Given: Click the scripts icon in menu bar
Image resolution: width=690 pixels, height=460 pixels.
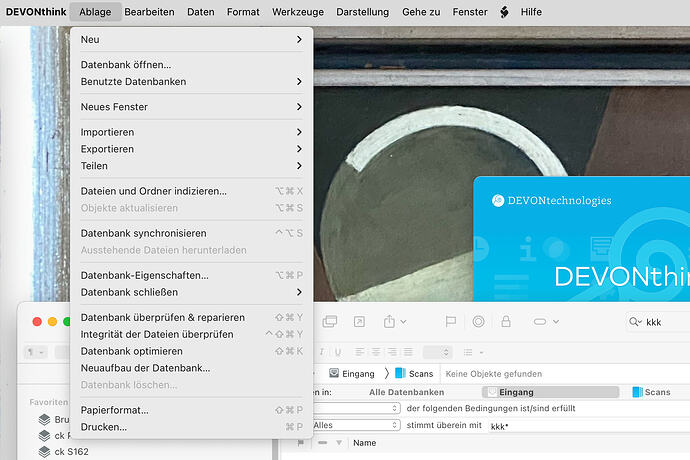Looking at the screenshot, I should pyautogui.click(x=504, y=12).
